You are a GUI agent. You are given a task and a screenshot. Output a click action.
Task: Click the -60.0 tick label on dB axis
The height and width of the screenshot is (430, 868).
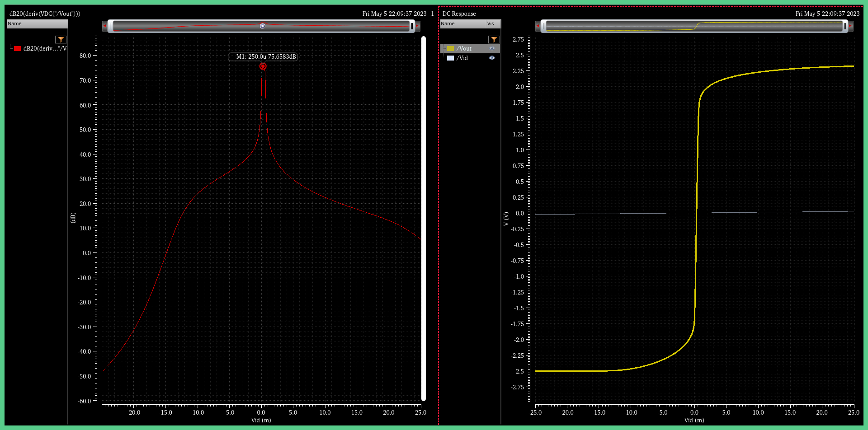point(84,401)
